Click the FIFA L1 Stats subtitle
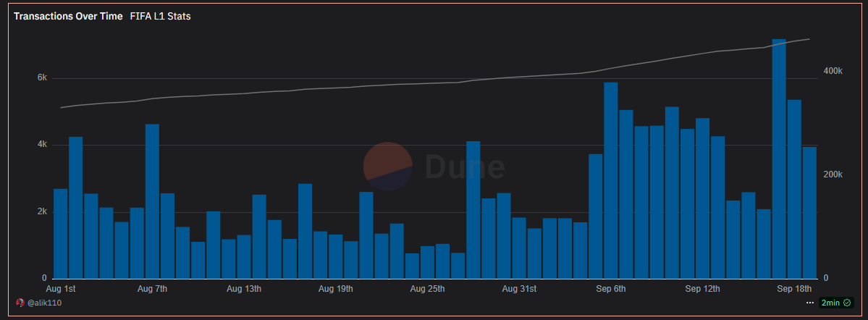Screen dimensions: 868x320 tap(161, 16)
